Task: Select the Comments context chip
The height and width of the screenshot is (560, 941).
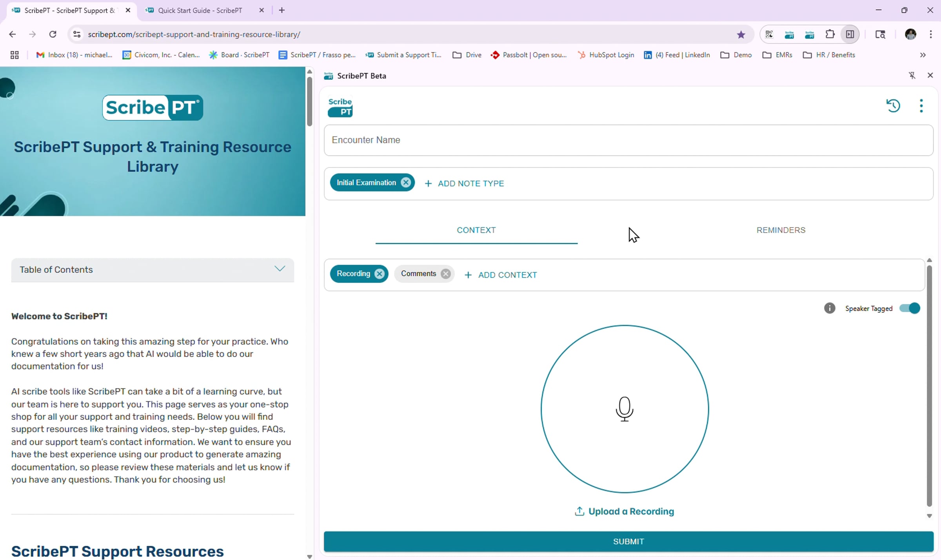Action: [418, 274]
